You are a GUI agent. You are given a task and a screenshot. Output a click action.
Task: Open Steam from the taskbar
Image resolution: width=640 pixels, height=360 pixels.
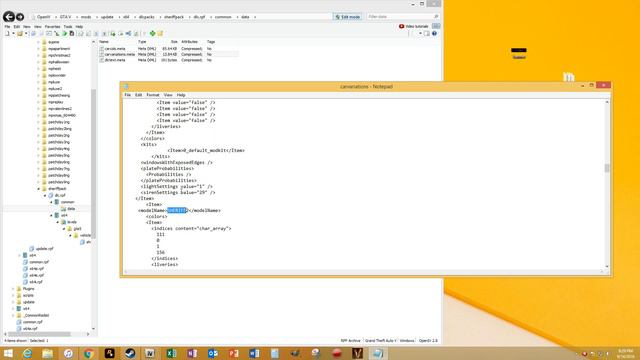pyautogui.click(x=130, y=353)
